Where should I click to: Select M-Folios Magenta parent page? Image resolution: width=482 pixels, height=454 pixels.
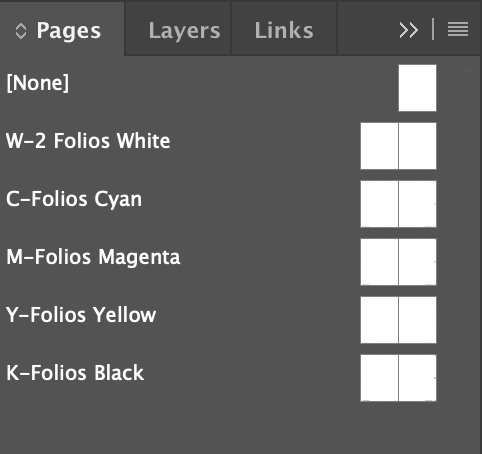point(93,257)
